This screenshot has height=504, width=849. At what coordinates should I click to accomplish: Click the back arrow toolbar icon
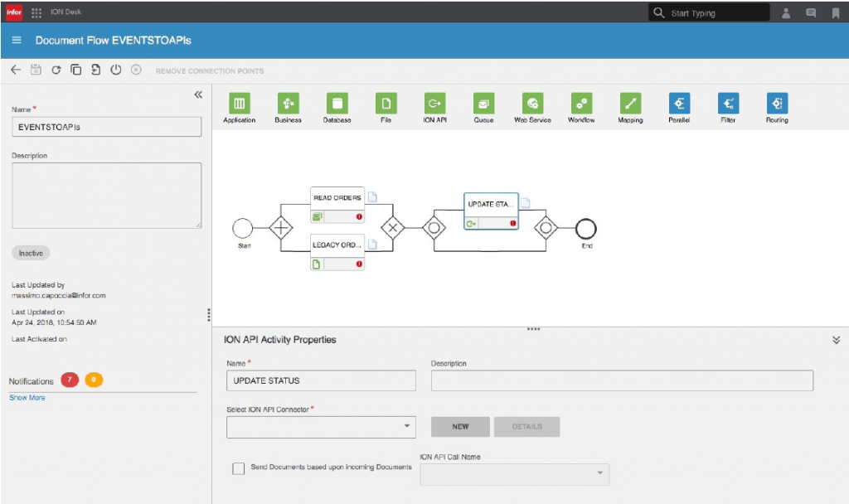click(x=16, y=70)
